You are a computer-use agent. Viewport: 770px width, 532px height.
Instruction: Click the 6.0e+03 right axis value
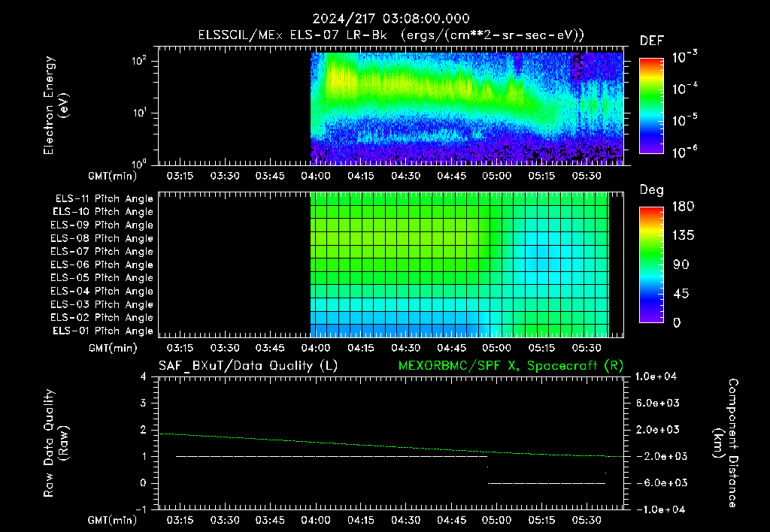[657, 403]
